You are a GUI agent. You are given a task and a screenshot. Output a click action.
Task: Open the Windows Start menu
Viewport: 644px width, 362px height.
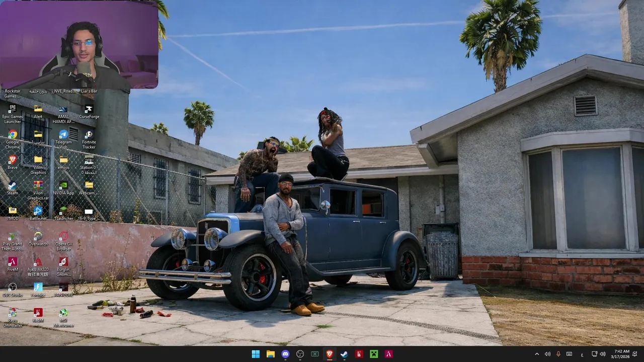point(256,354)
